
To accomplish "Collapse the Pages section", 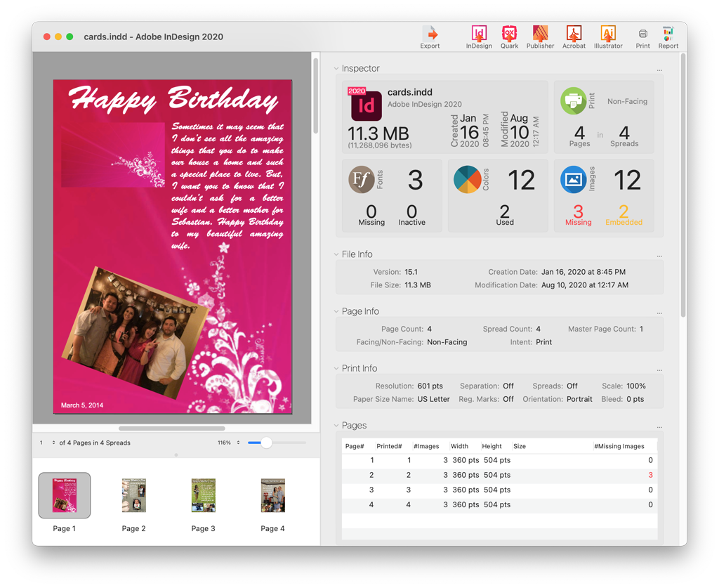I will tap(336, 426).
